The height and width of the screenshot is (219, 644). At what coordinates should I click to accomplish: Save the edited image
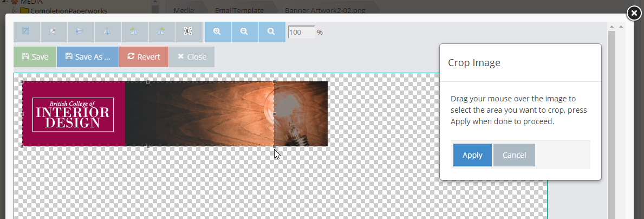point(35,57)
